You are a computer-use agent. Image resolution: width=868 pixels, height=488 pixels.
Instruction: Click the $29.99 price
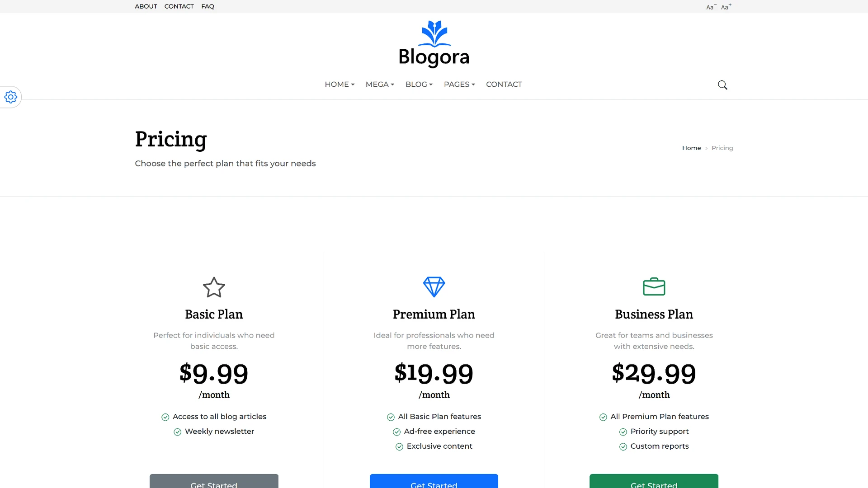(x=654, y=374)
